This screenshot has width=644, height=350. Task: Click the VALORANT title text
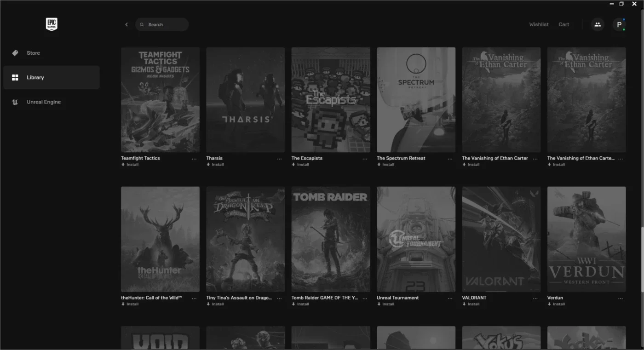pos(474,298)
